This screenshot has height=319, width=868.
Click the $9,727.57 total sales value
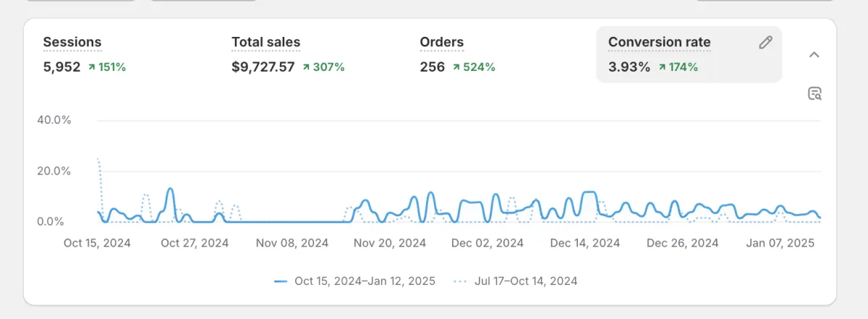click(x=263, y=67)
